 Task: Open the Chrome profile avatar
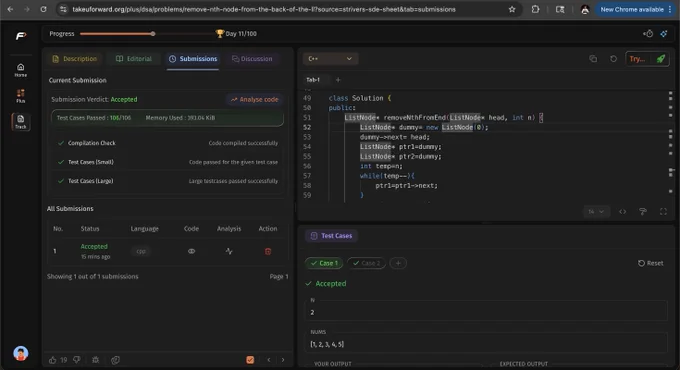click(x=585, y=9)
